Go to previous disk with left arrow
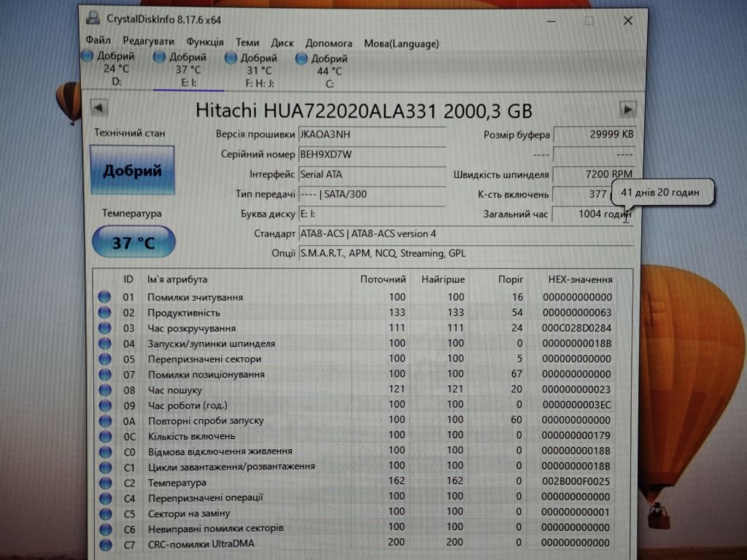This screenshot has width=747, height=560. 98,107
